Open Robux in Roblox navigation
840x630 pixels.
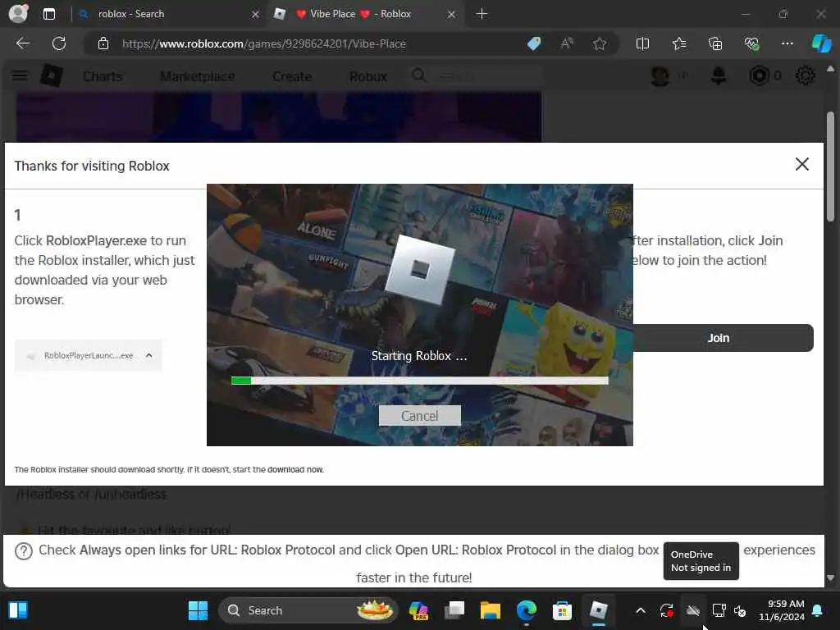point(368,76)
